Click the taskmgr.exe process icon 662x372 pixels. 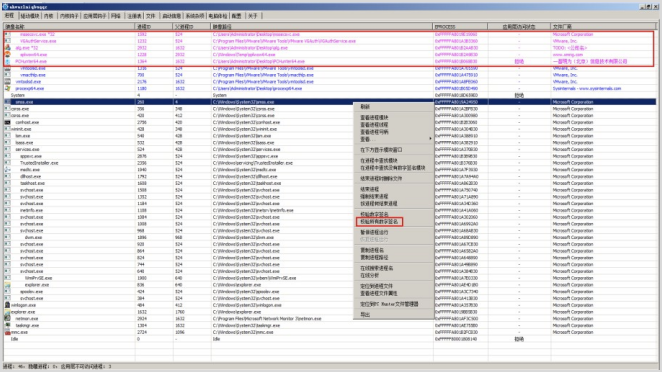pos(8,325)
